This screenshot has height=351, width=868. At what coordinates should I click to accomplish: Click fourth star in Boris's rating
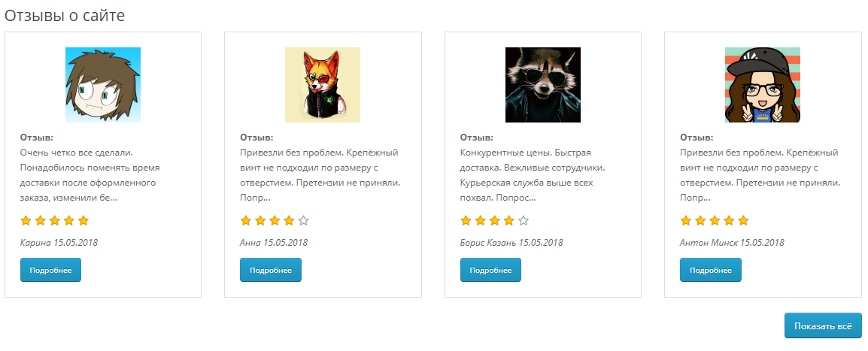pos(509,220)
